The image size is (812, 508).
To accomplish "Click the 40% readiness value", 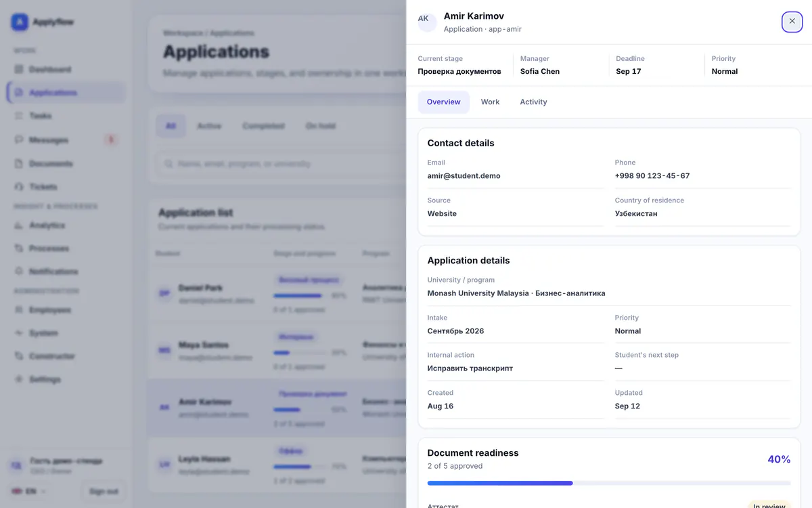I will 779,459.
